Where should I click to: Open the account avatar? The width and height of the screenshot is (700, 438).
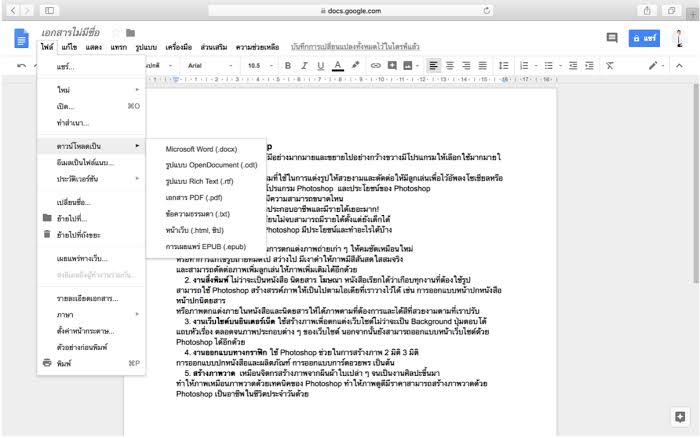679,38
